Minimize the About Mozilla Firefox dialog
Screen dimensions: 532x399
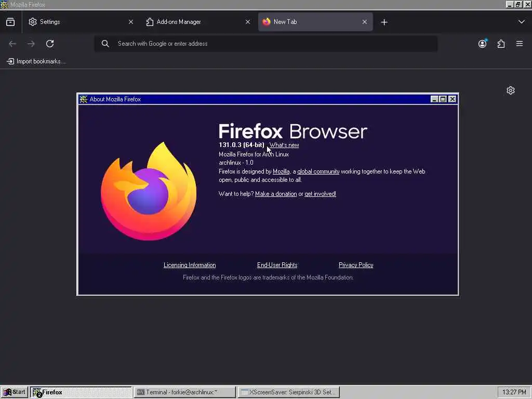click(434, 99)
